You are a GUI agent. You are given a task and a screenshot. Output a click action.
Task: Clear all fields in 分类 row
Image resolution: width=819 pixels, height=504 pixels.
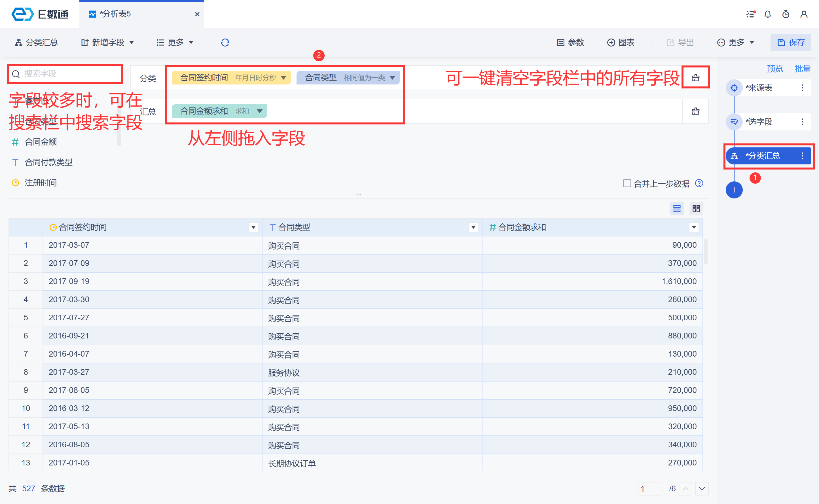click(695, 78)
